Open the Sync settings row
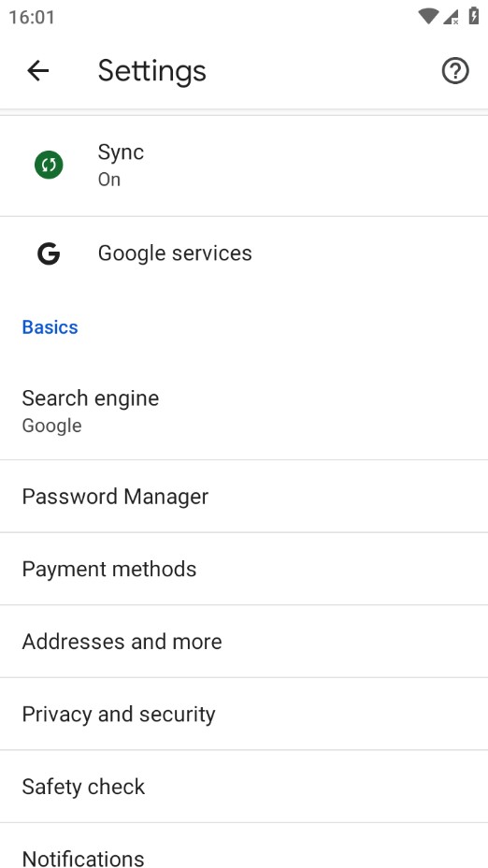488x868 pixels. [x=244, y=165]
